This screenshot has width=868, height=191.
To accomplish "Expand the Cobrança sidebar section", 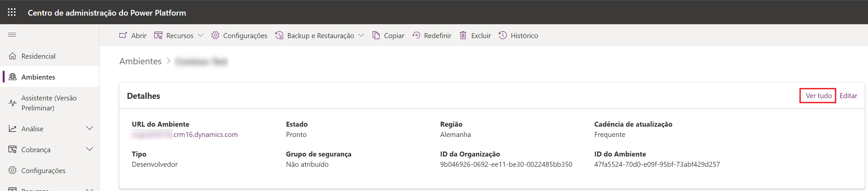I will click(x=90, y=149).
